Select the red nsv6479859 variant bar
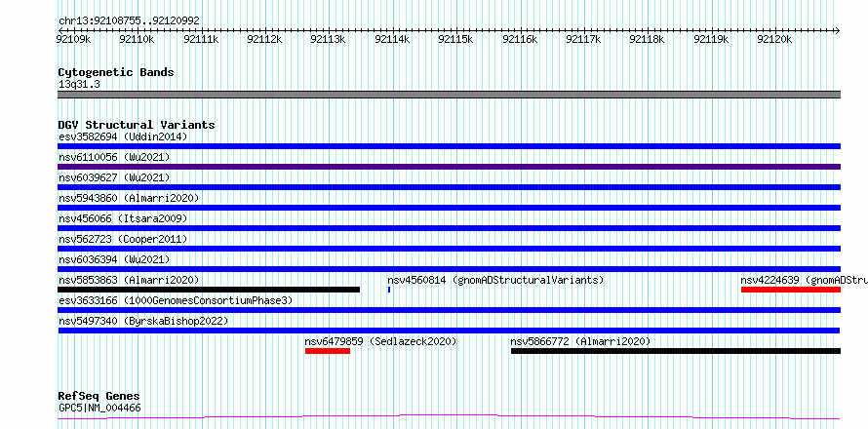Image resolution: width=868 pixels, height=429 pixels. 328,351
